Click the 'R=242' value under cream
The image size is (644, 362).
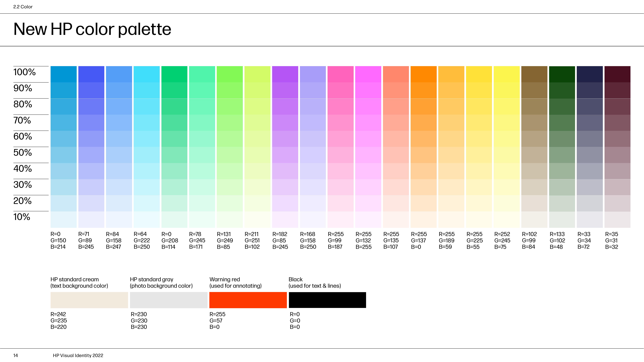coord(58,314)
